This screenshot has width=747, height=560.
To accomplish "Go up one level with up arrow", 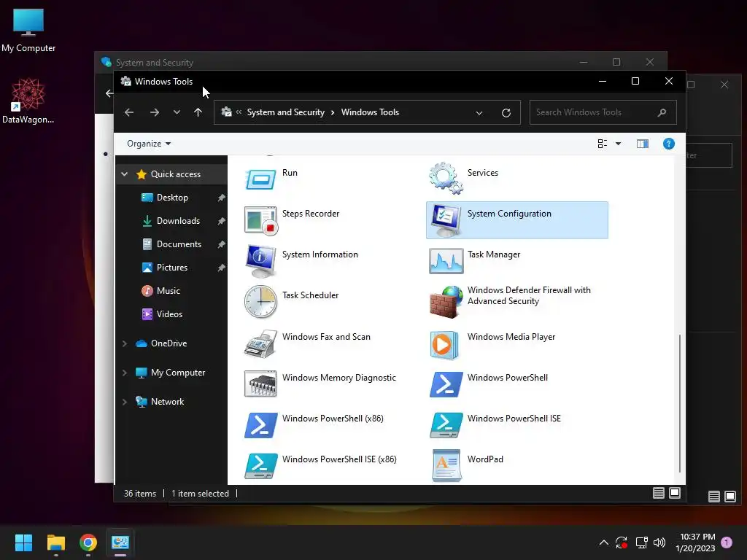I will point(198,112).
